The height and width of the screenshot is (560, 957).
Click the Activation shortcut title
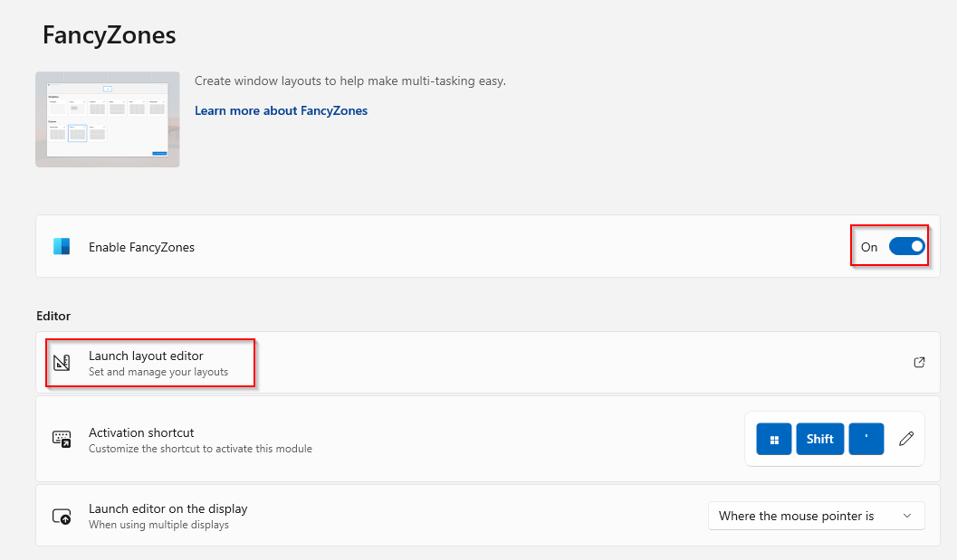[x=141, y=432]
